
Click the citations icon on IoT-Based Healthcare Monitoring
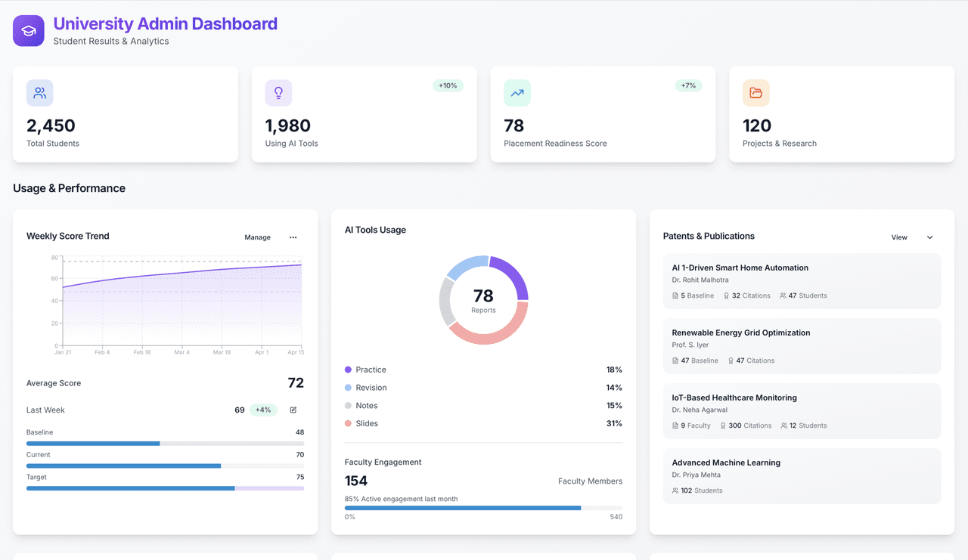[x=723, y=425]
